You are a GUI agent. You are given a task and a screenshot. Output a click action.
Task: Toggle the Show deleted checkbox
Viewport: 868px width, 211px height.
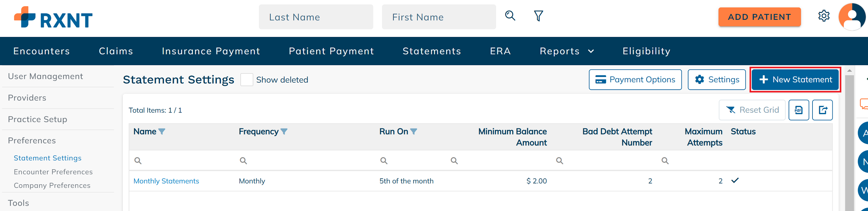point(247,80)
